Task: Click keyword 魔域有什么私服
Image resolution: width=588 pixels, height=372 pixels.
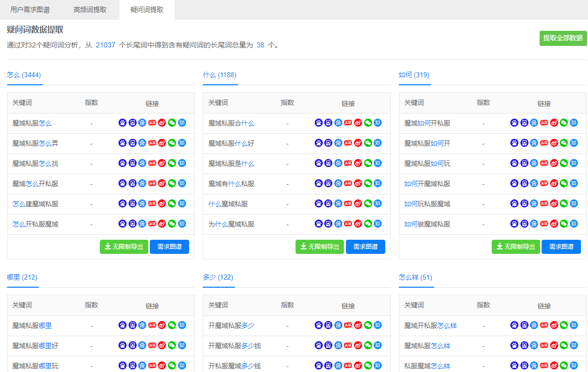Action: point(231,184)
